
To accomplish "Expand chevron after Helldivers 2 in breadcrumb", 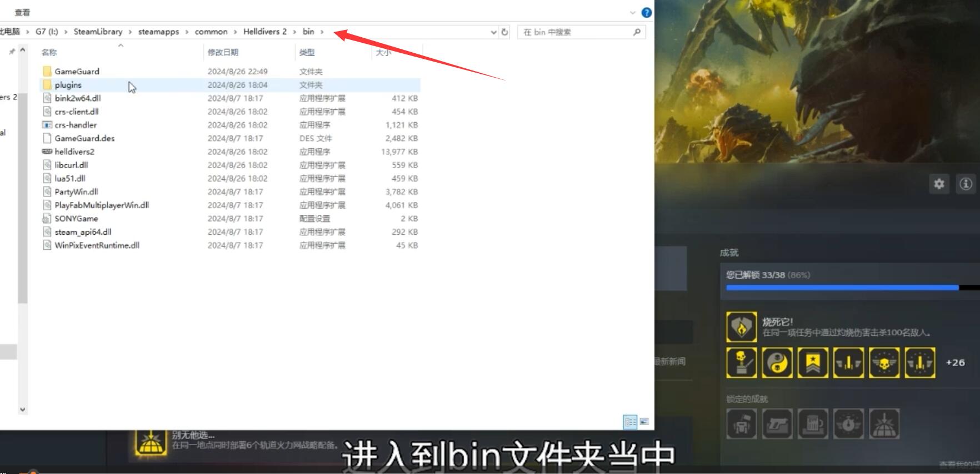I will [294, 32].
